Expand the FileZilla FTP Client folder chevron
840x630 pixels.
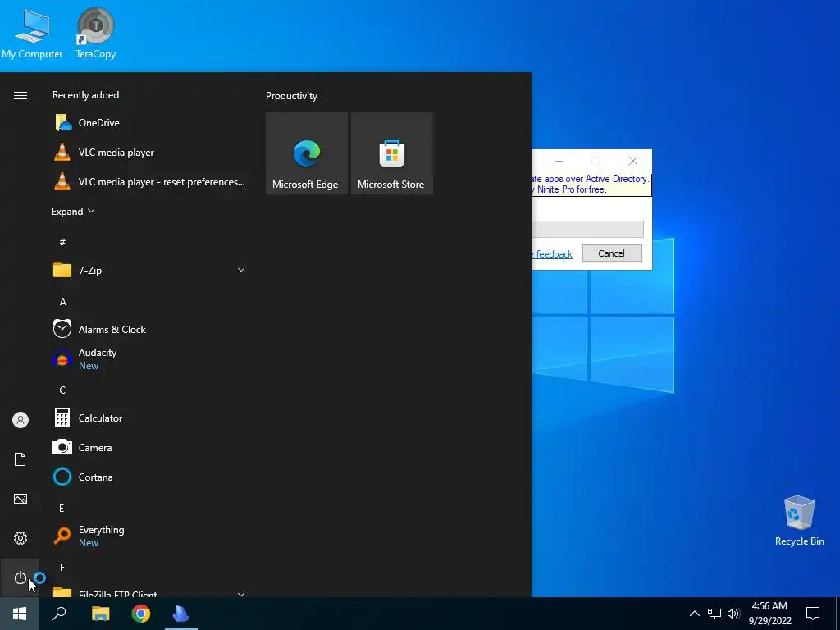pos(241,594)
